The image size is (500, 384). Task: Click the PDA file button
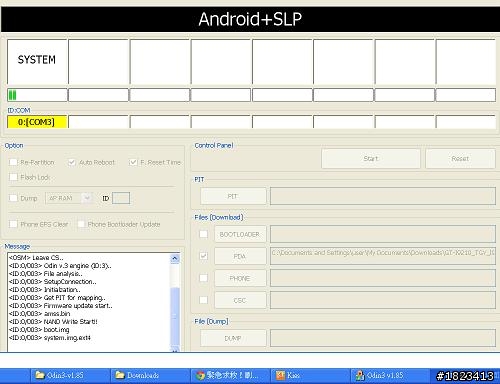[240, 256]
